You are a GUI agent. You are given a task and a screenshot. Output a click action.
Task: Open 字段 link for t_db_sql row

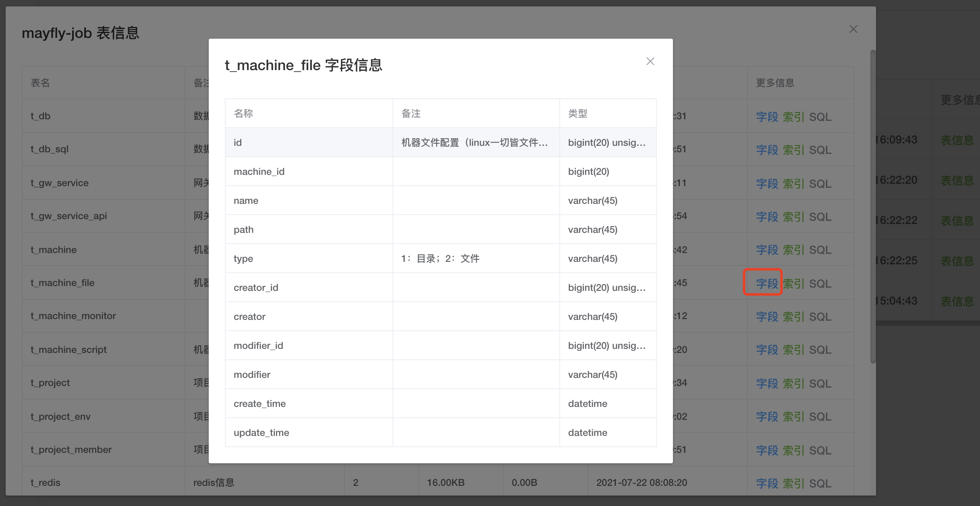[767, 150]
